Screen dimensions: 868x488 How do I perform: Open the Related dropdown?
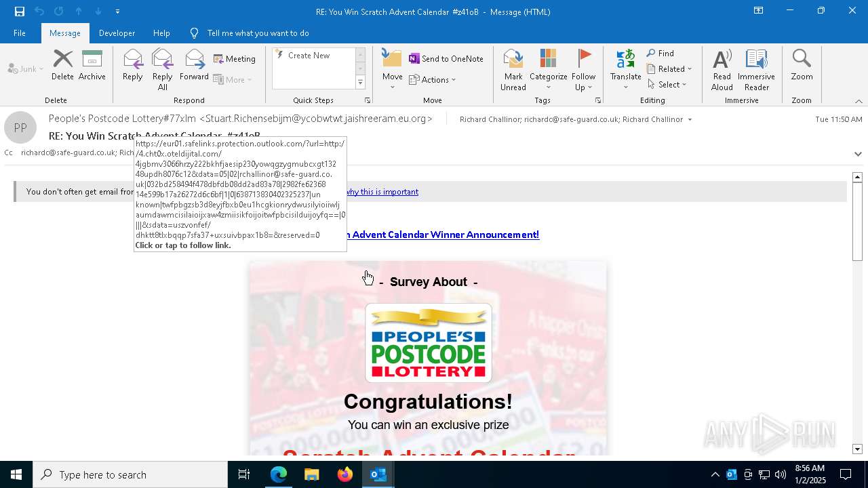click(x=669, y=69)
